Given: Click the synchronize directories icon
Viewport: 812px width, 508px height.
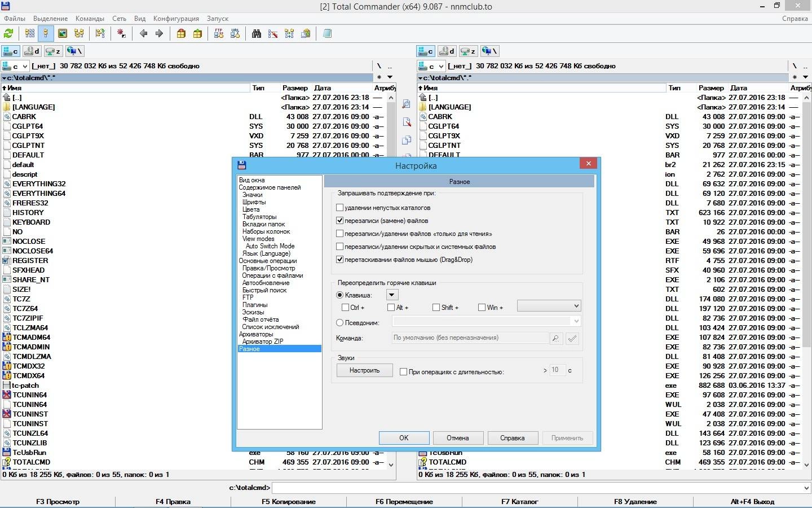Looking at the screenshot, I should pos(289,34).
